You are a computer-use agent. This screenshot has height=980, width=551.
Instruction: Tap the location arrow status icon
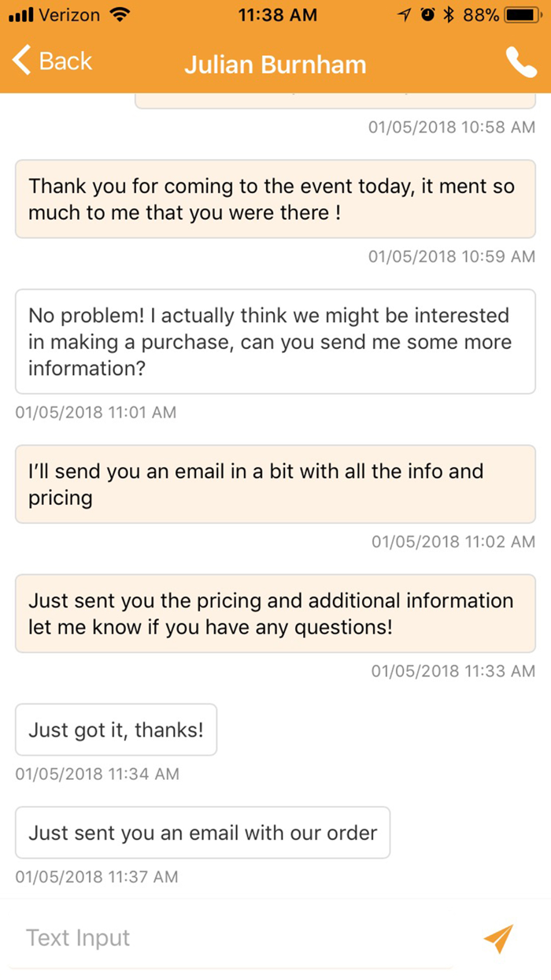click(x=405, y=15)
